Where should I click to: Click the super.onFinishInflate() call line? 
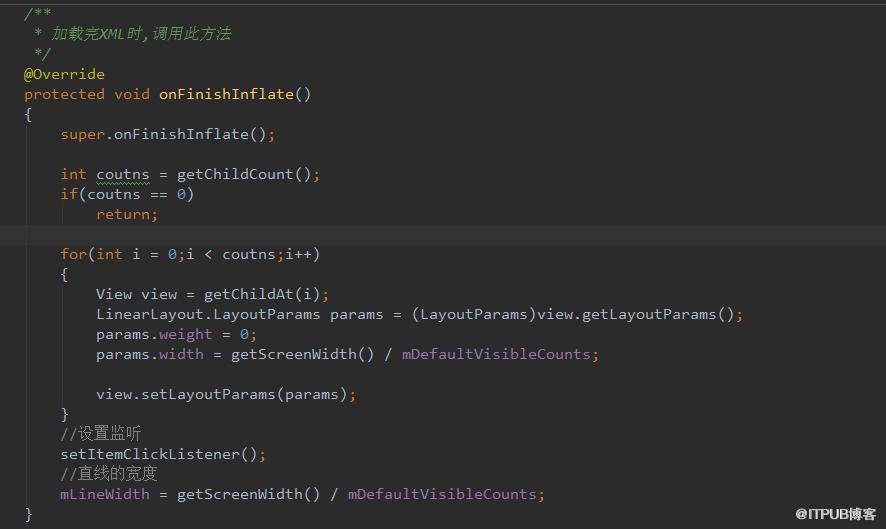point(167,135)
